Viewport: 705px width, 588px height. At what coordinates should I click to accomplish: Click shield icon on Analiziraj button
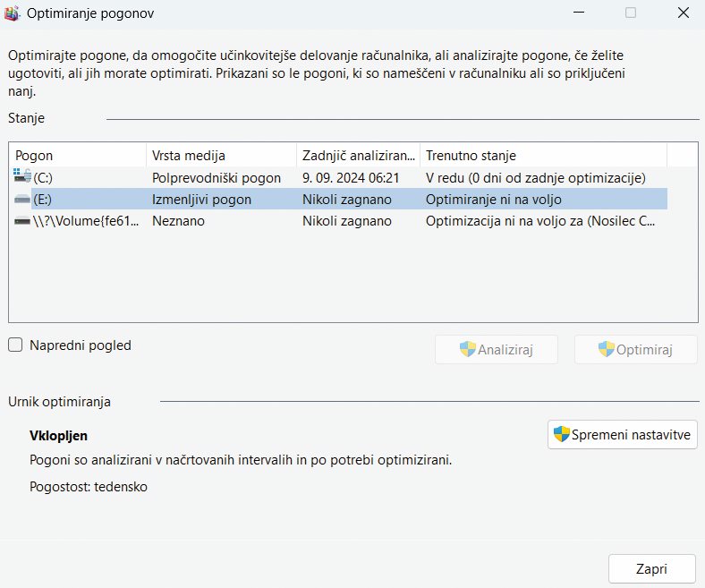[x=468, y=349]
